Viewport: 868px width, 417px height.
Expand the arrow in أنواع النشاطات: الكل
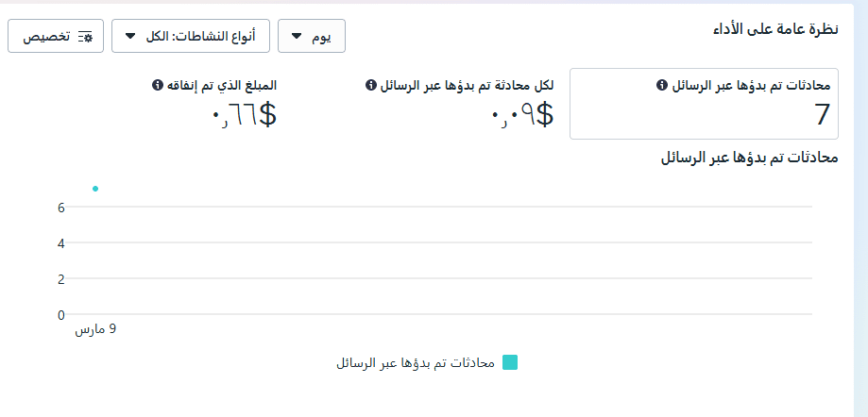coord(130,37)
